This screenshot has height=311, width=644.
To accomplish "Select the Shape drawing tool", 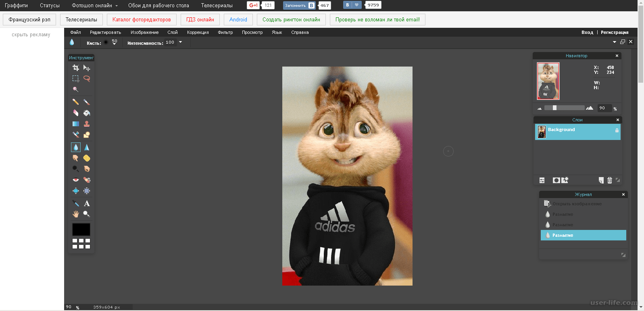I will [x=87, y=135].
